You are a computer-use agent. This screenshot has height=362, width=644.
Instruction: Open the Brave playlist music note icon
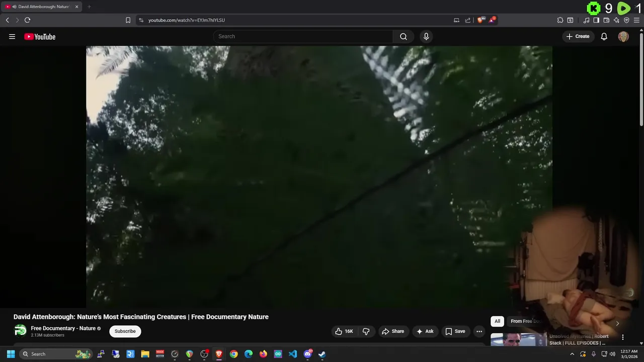586,20
